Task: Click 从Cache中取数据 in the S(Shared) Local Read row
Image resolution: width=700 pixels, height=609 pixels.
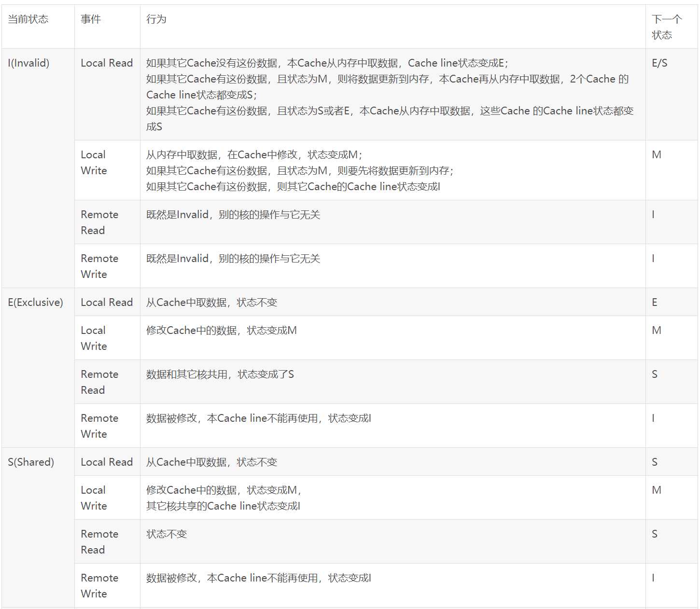Action: pyautogui.click(x=211, y=462)
